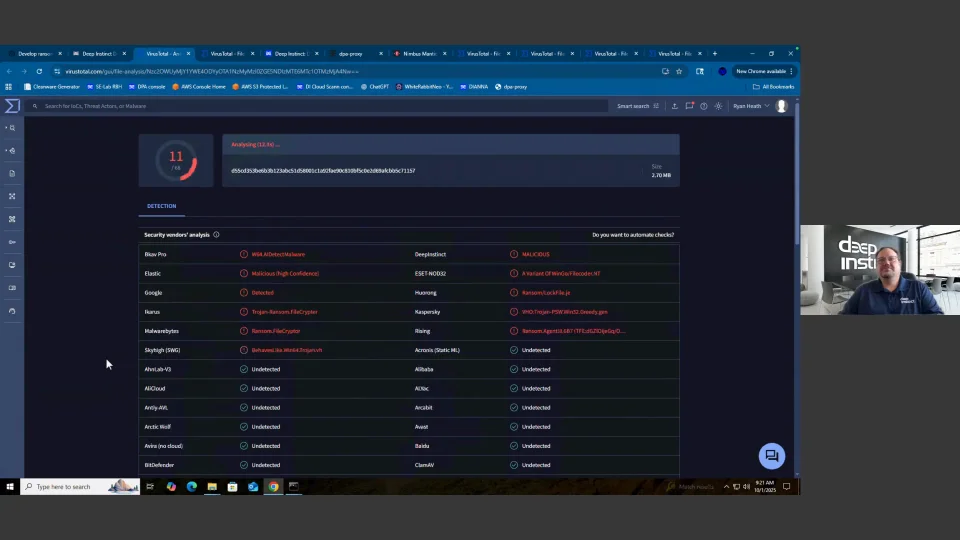Click the Smart search button

coord(638,106)
